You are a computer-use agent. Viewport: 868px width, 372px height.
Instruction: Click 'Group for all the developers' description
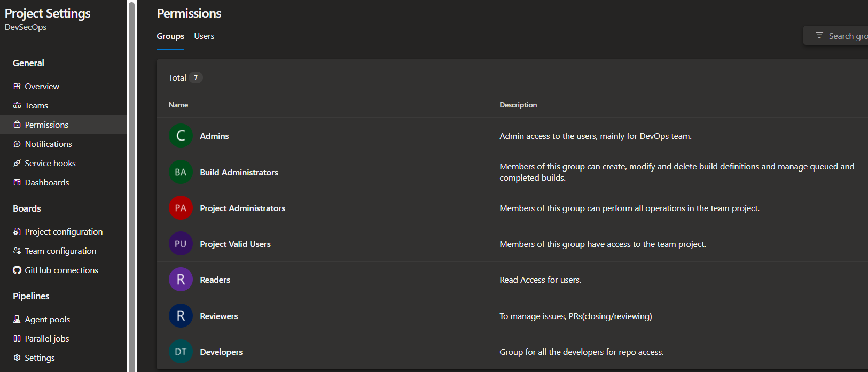[582, 352]
